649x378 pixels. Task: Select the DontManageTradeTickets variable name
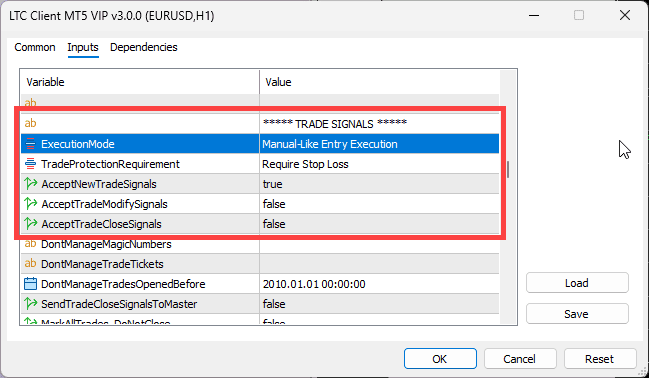[x=102, y=264]
